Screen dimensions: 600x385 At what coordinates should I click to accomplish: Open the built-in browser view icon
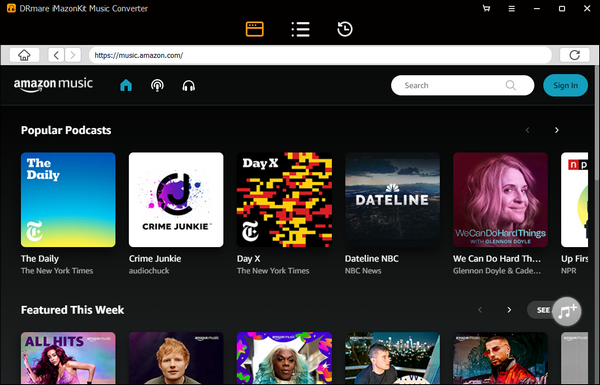(254, 29)
